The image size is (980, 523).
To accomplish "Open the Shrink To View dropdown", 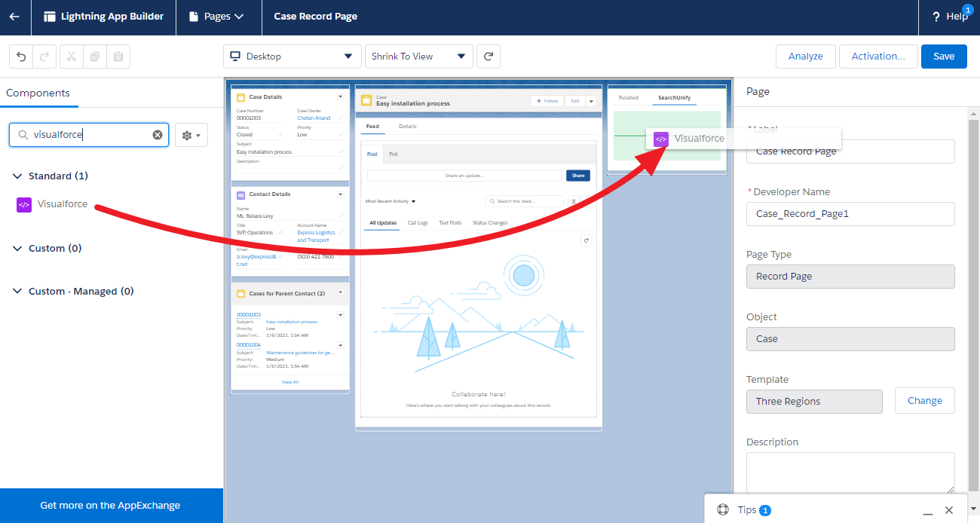I will (x=418, y=57).
